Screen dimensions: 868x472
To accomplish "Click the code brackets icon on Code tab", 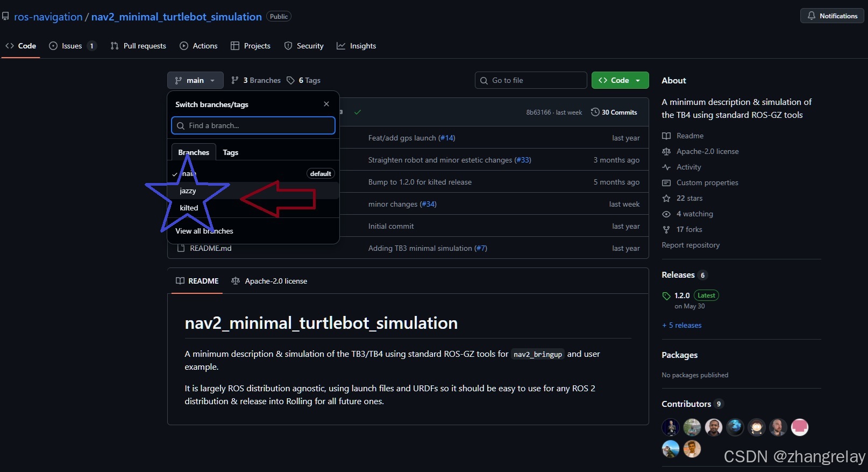I will click(10, 46).
